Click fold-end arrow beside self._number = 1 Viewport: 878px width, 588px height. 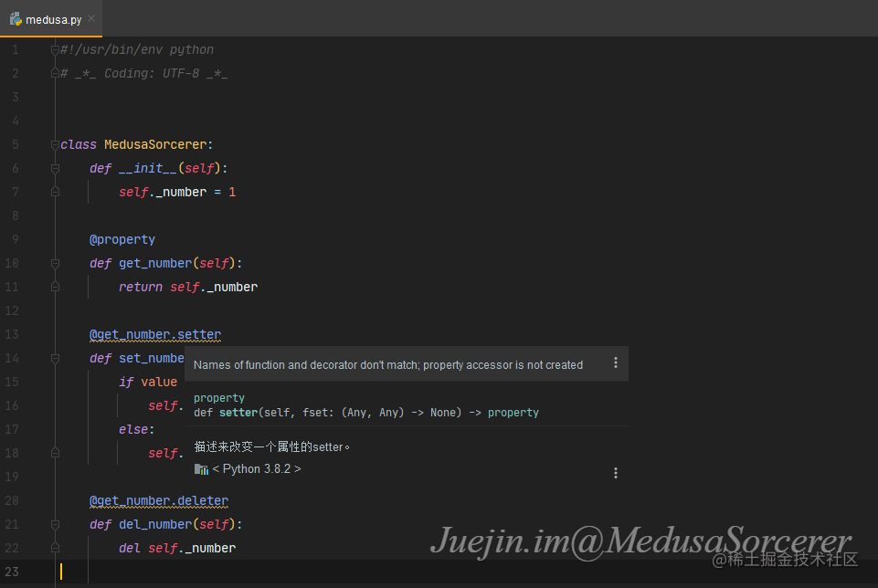54,191
